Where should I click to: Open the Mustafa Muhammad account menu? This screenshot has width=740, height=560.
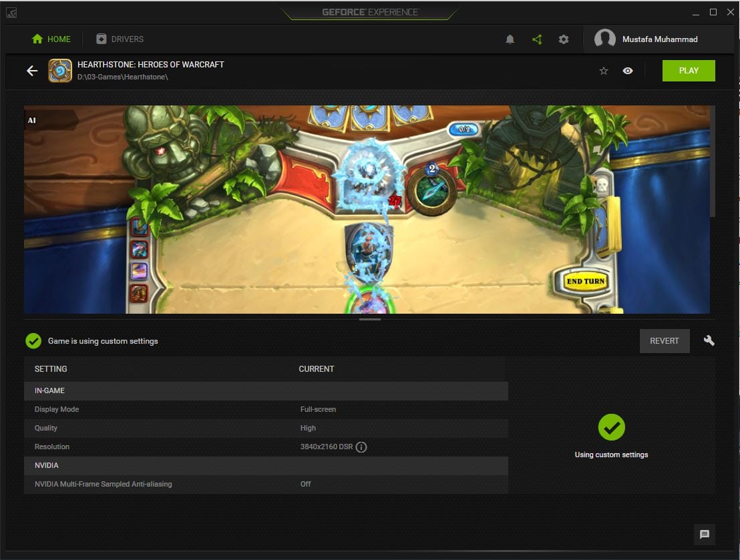coord(660,39)
